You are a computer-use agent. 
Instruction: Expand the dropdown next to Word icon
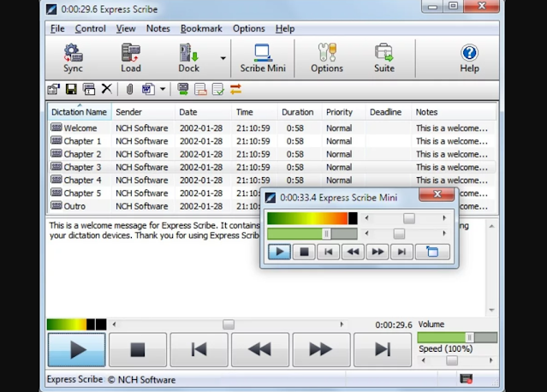163,89
